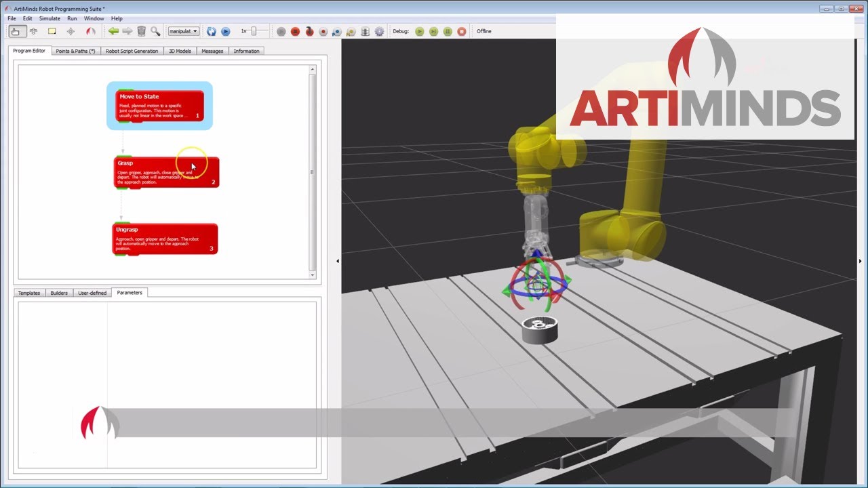
Task: Click the 3D manipulator gizmo on gripper
Action: pyautogui.click(x=536, y=285)
